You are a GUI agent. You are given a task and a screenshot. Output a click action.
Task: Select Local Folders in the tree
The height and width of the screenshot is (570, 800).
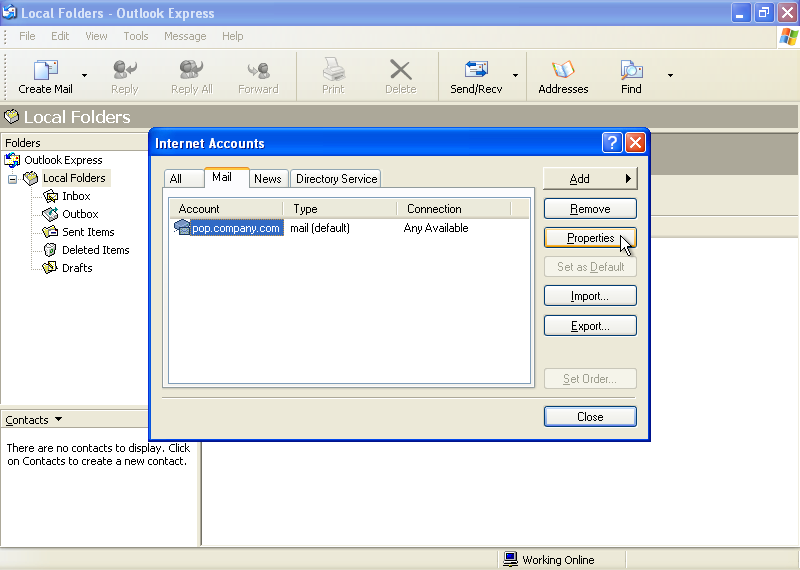pyautogui.click(x=74, y=178)
